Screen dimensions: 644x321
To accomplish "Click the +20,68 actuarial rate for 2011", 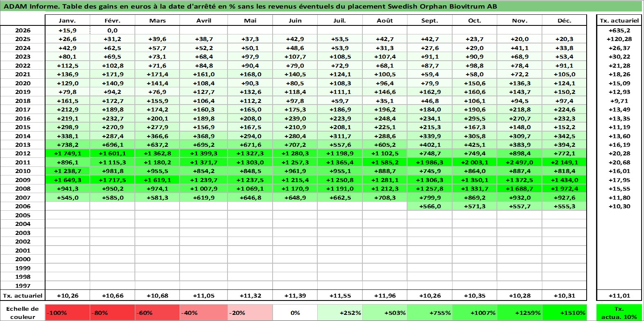I will pos(619,162).
